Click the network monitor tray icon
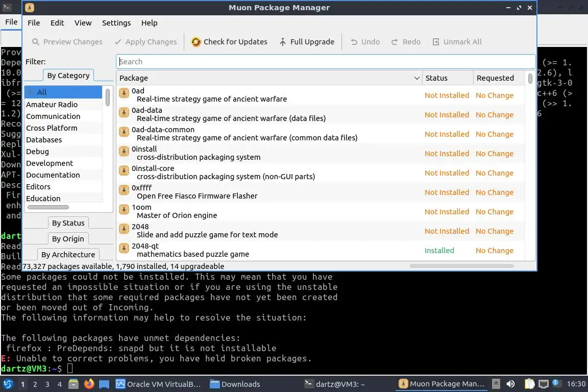The height and width of the screenshot is (392, 588). tap(543, 384)
